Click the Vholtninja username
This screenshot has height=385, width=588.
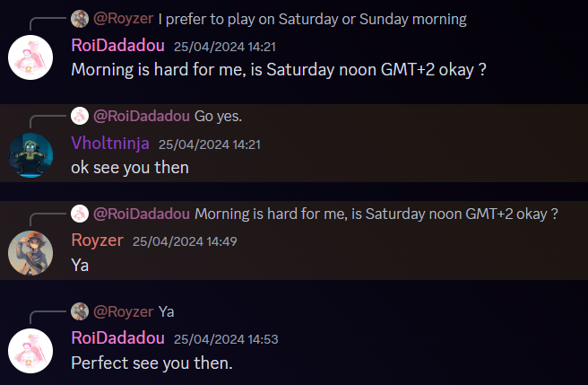[109, 143]
